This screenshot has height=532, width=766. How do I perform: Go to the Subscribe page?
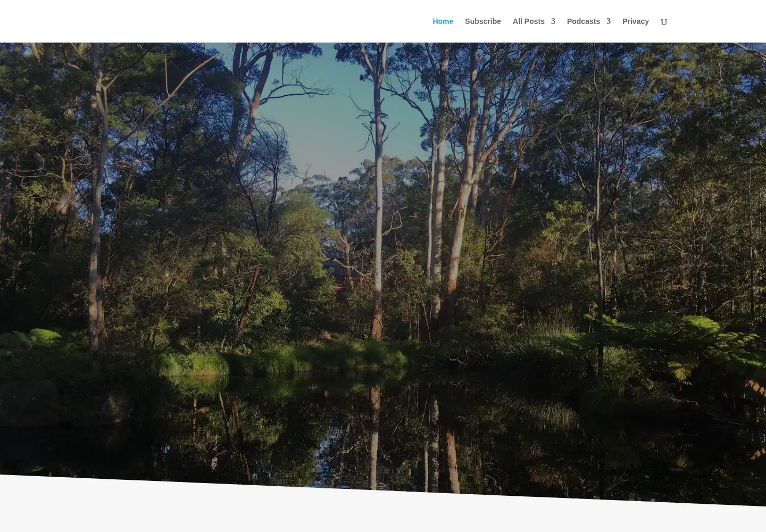[482, 21]
